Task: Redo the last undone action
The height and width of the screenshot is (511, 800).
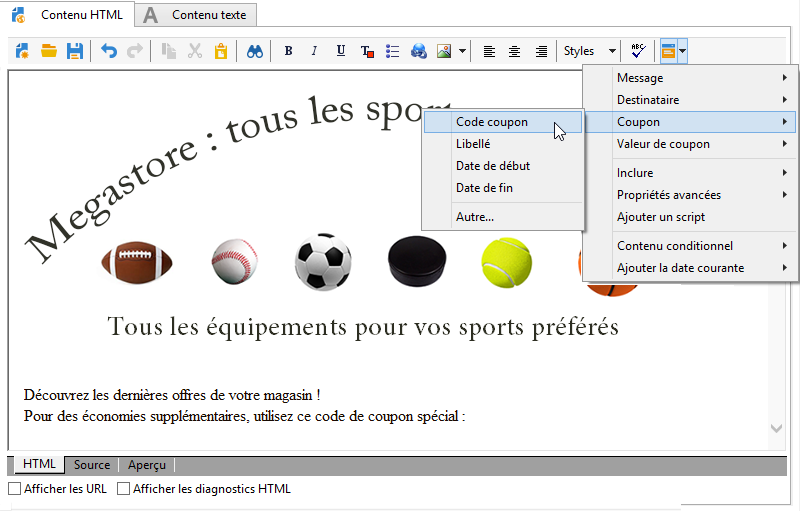Action: [x=135, y=51]
